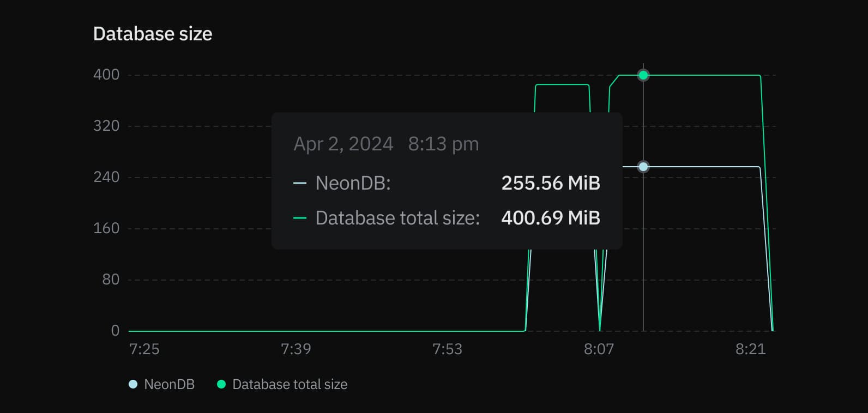
Task: Click the 7:53 time axis label
Action: [x=447, y=349]
